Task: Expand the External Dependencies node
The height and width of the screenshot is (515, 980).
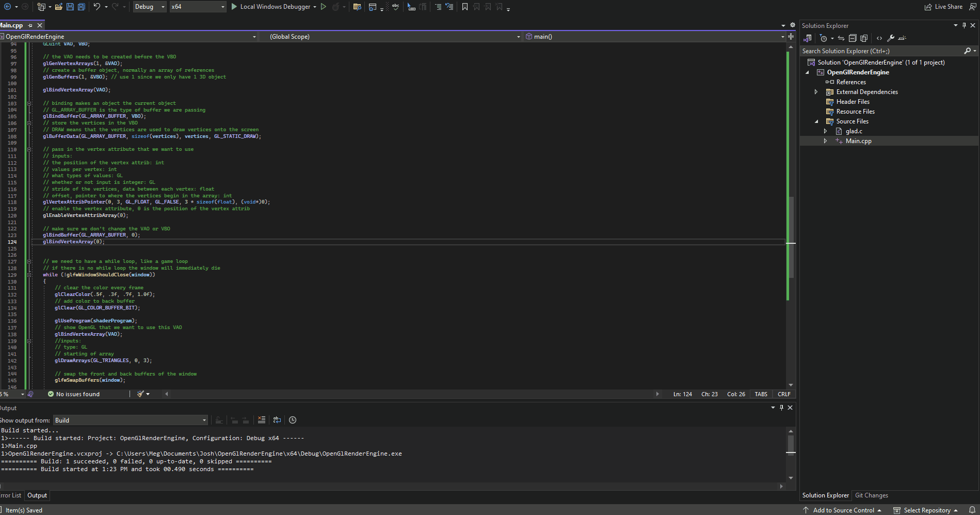Action: (x=816, y=91)
